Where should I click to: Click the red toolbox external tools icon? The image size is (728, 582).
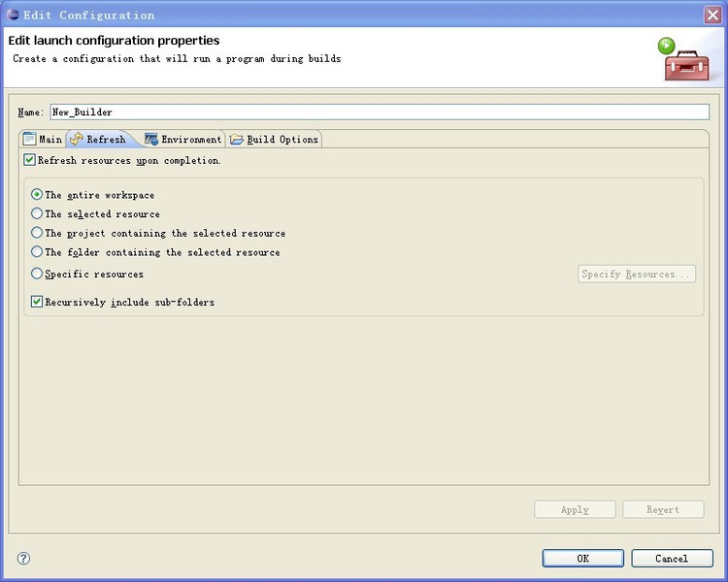(x=686, y=65)
